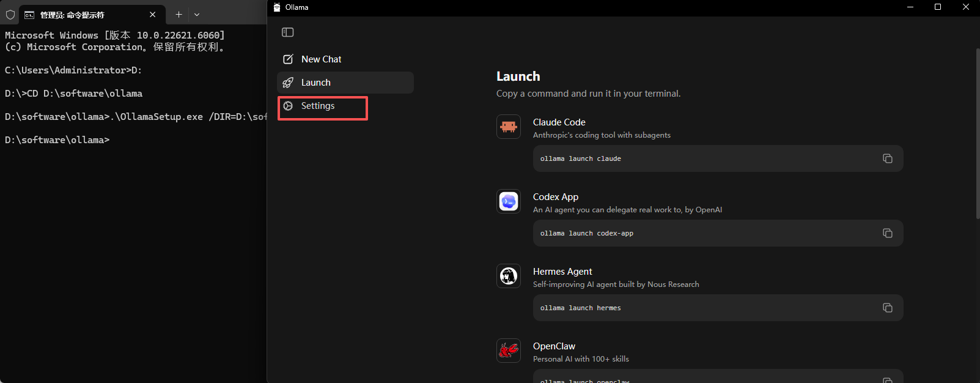Click the 'ollama launch hermes' command text

581,308
